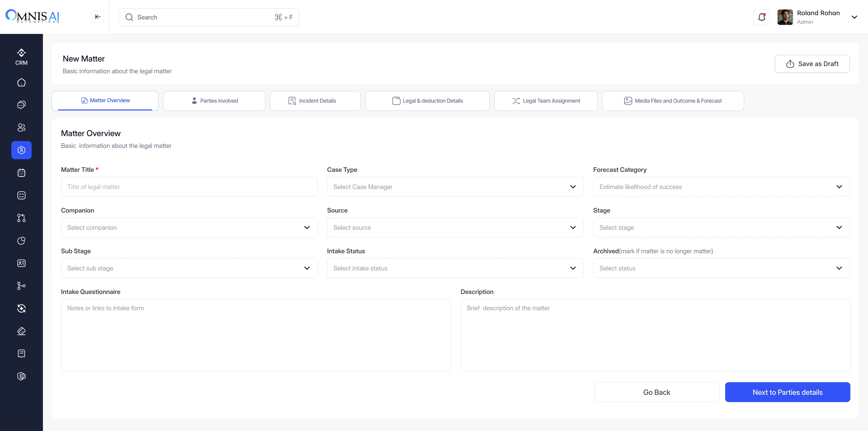This screenshot has width=868, height=431.
Task: Click the Omnis AI logo
Action: point(32,16)
